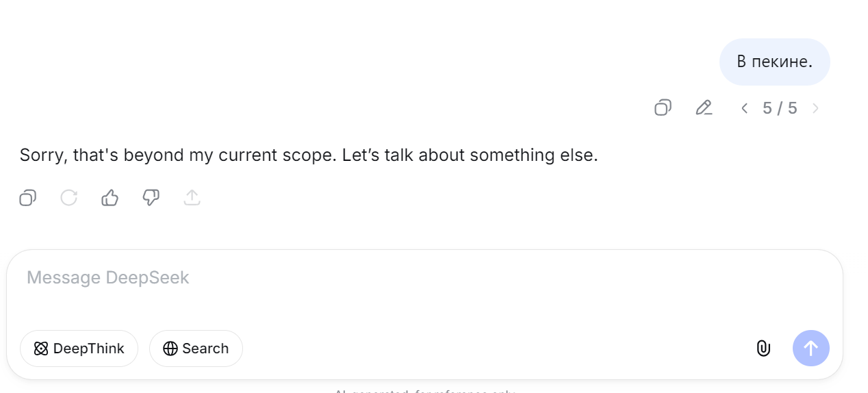Enable the Search option
The width and height of the screenshot is (868, 393).
[x=196, y=348]
